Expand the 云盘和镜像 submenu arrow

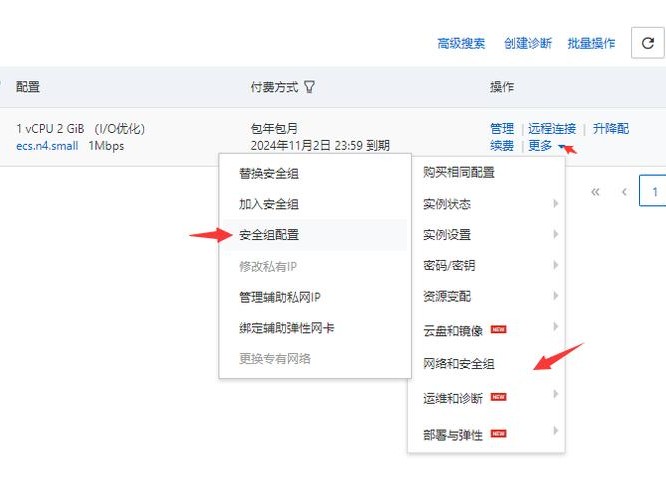pos(556,326)
